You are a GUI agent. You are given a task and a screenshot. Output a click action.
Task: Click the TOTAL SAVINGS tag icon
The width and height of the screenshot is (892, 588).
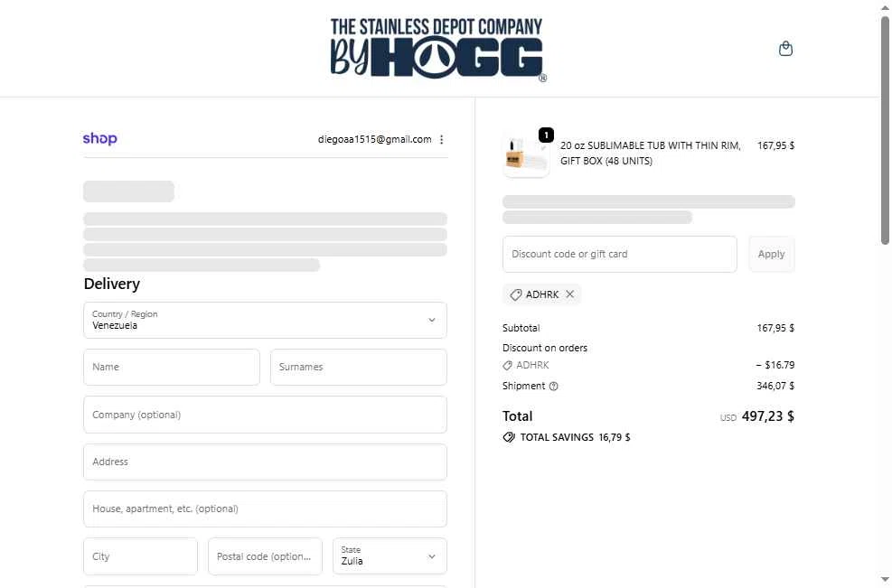coord(509,437)
